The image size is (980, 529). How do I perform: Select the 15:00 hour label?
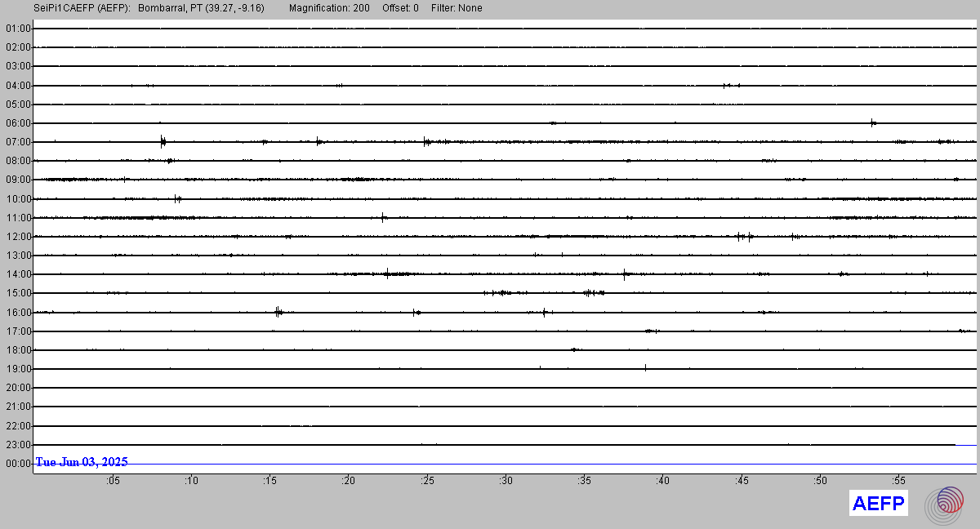pos(18,293)
